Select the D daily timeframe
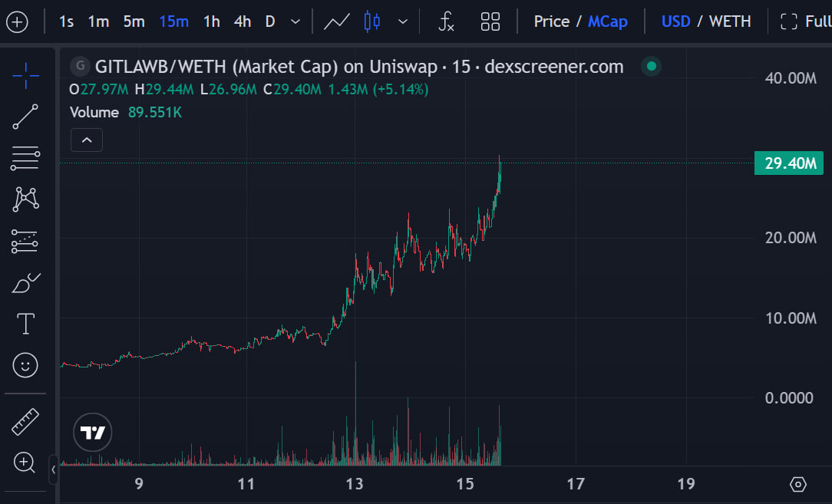The width and height of the screenshot is (832, 504). pos(270,21)
